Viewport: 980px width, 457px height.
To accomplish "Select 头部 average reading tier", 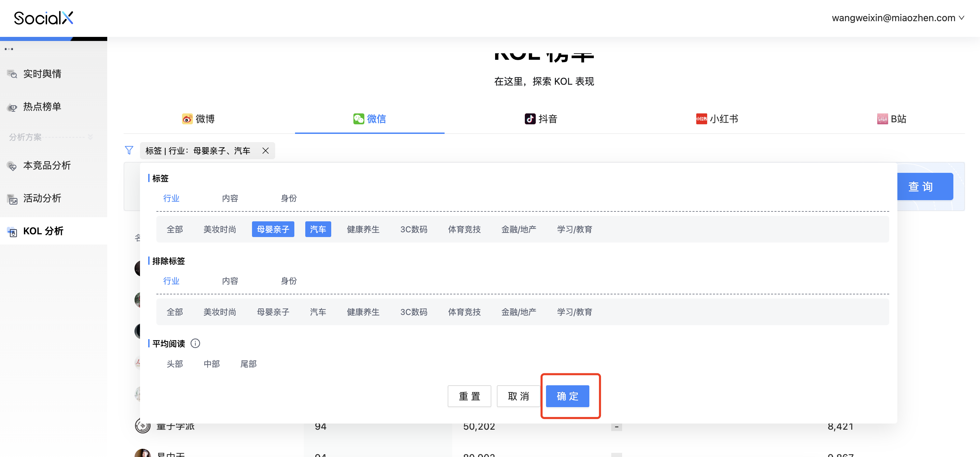I will 175,364.
